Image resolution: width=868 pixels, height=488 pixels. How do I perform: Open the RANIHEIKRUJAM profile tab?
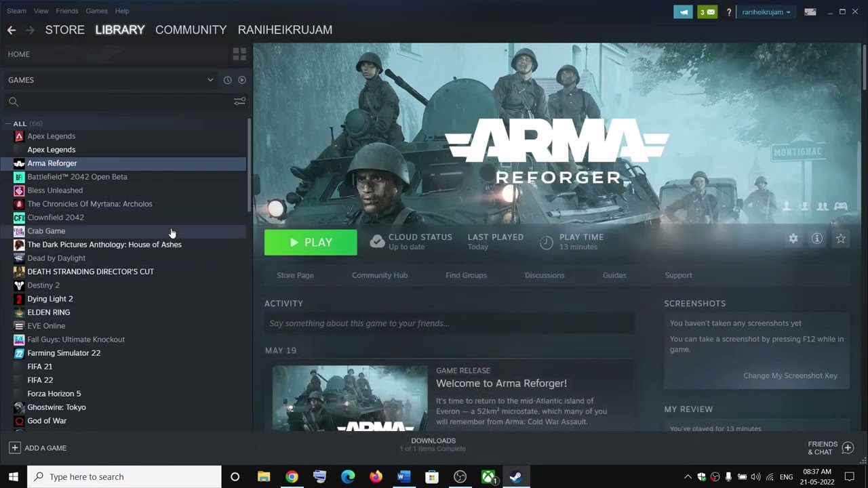(285, 30)
